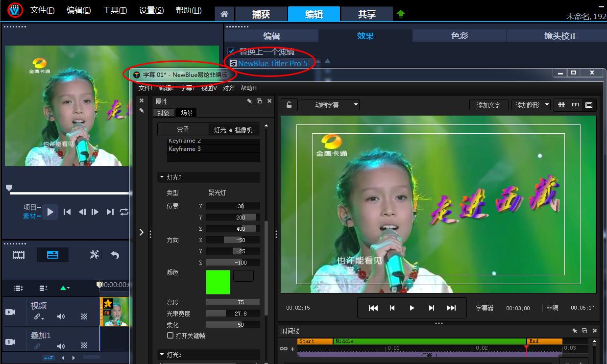The image size is (607, 364).
Task: Switch to the 色彩 tab
Action: pos(459,35)
